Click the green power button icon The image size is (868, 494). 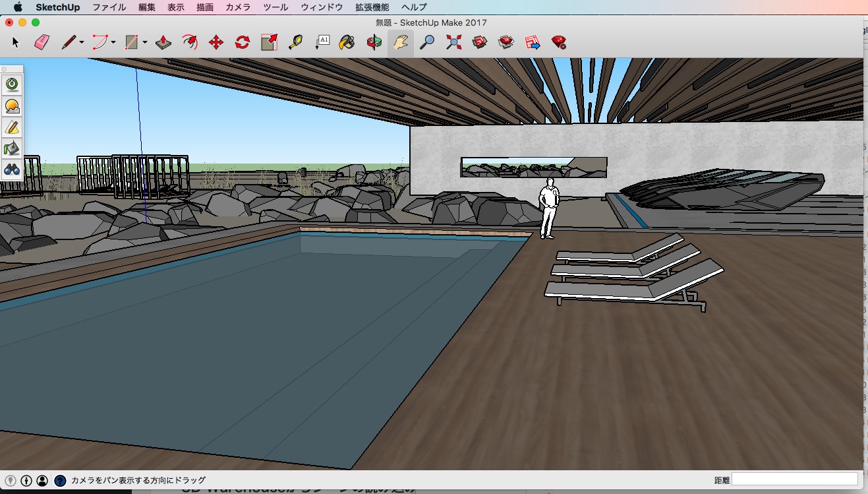click(12, 84)
